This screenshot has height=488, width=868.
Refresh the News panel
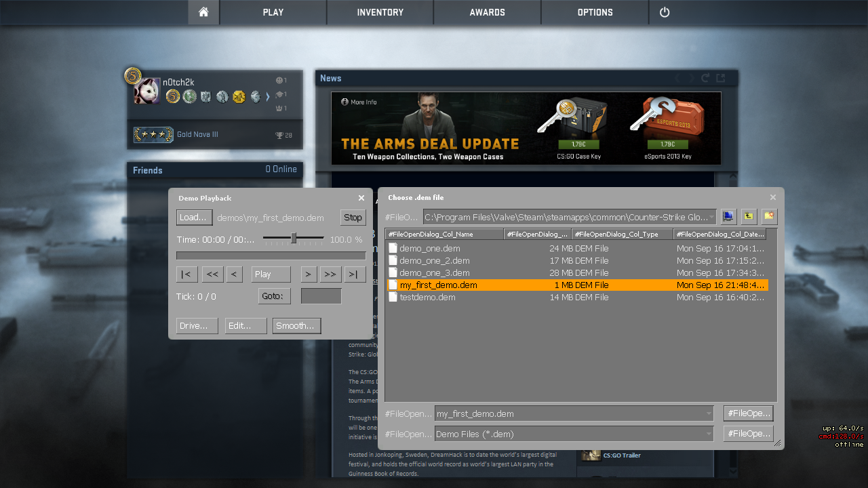click(x=705, y=78)
